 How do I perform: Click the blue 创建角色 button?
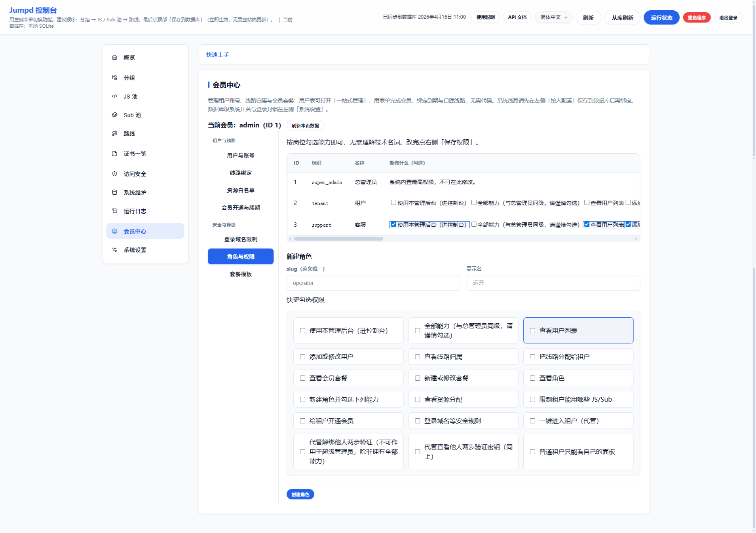(300, 495)
